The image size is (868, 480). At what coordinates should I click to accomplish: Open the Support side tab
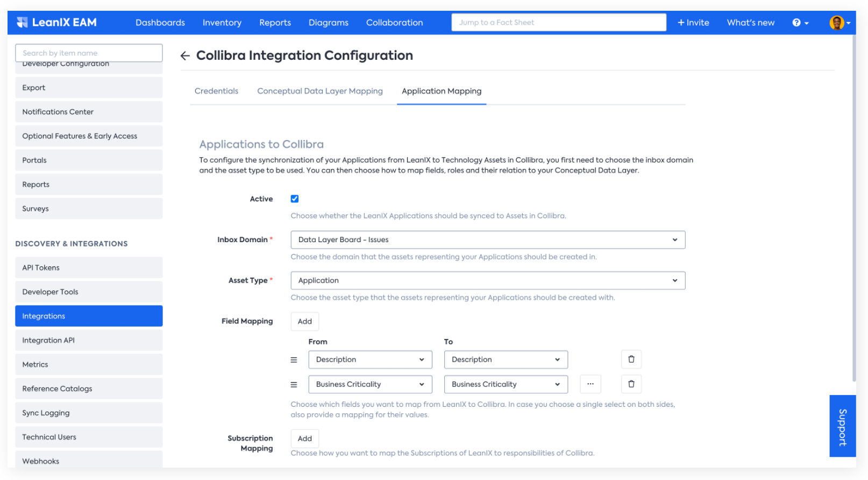843,426
